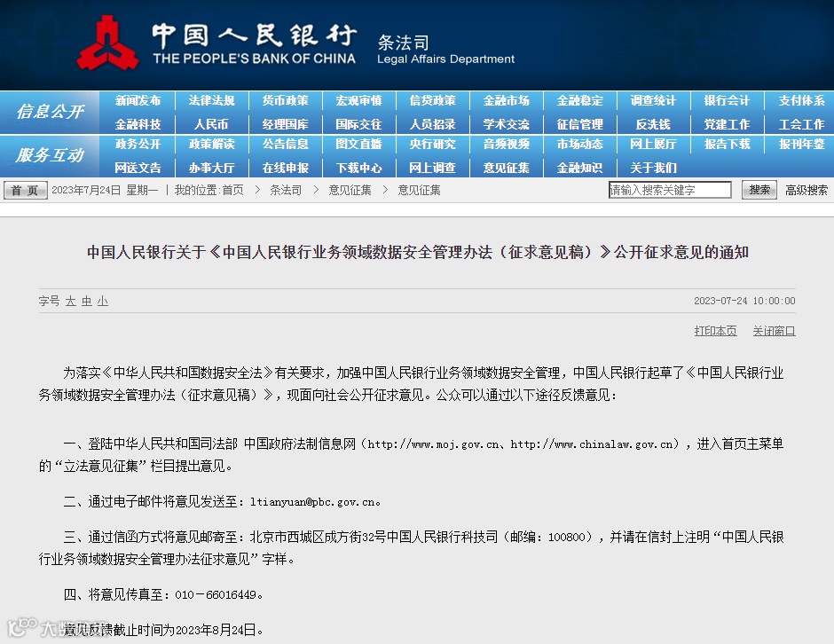Click 关闭窗口 link
This screenshot has height=644, width=834.
coord(774,331)
